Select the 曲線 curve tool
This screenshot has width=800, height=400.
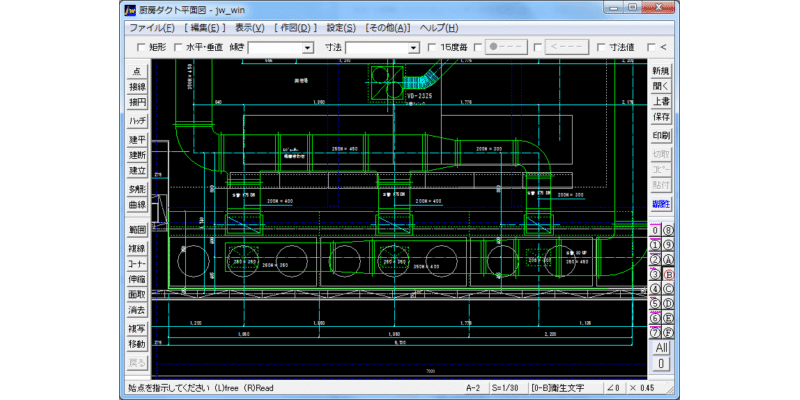(137, 205)
